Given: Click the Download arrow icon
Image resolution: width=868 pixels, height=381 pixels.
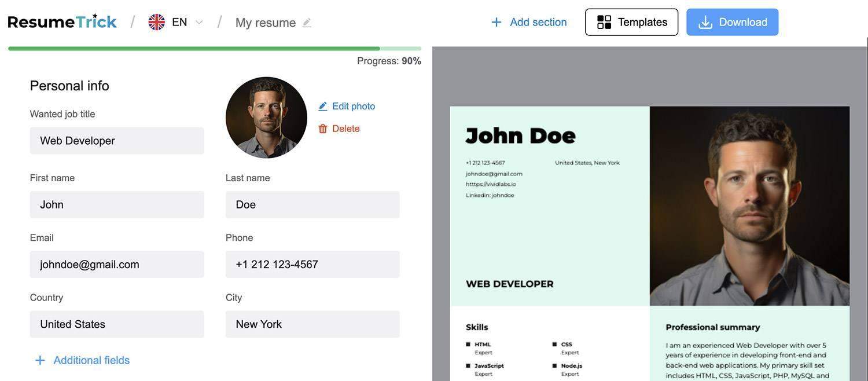Looking at the screenshot, I should 705,22.
